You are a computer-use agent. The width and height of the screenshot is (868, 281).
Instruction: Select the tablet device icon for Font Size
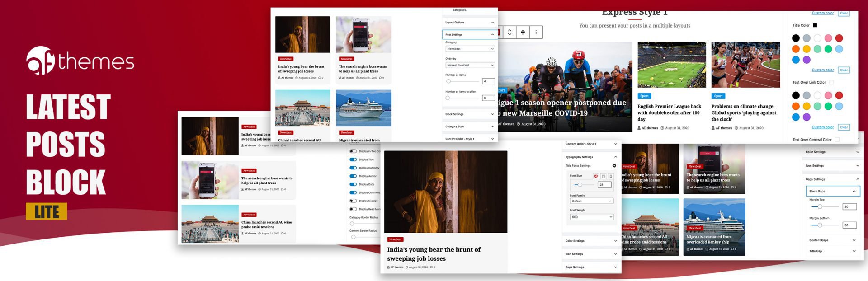click(603, 176)
